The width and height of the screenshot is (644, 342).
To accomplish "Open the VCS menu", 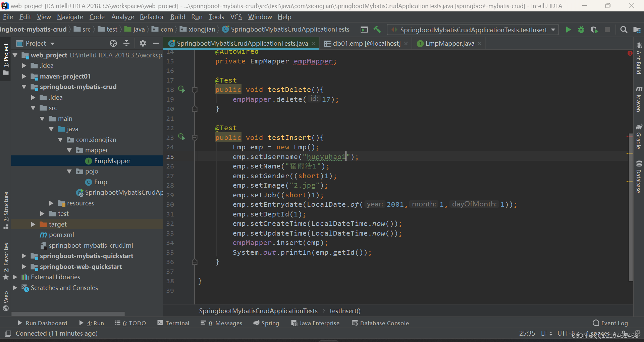I will tap(236, 17).
